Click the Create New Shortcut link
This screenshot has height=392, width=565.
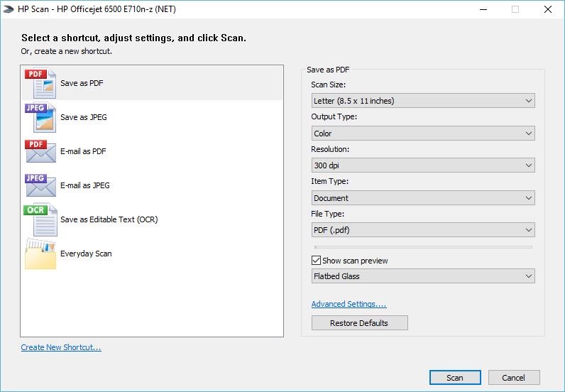point(61,347)
